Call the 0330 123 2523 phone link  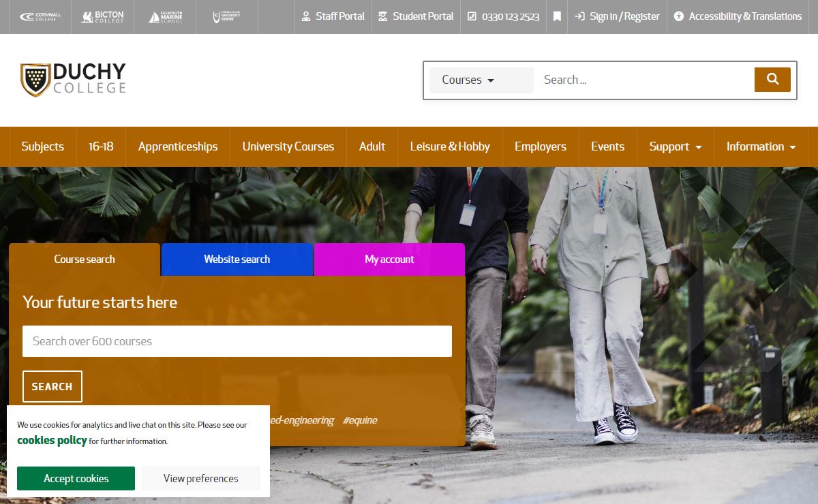(503, 16)
